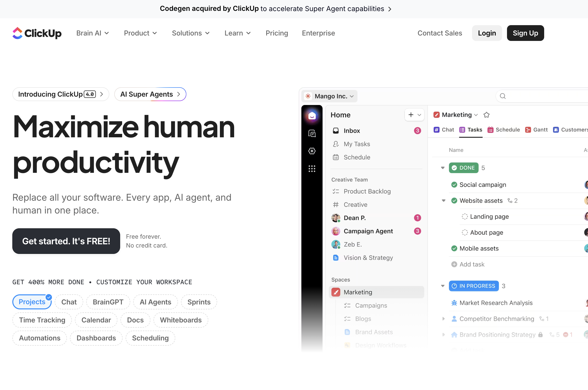Favorite Marketing with the star icon

pyautogui.click(x=486, y=115)
